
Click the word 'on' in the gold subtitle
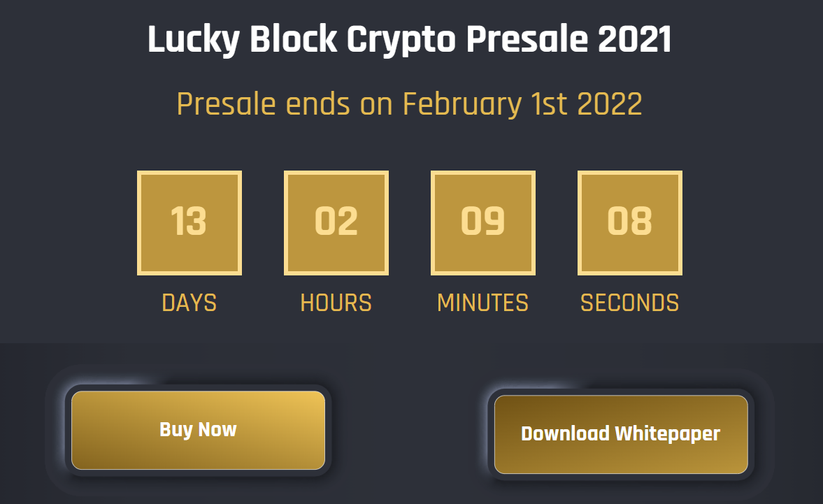click(x=376, y=106)
